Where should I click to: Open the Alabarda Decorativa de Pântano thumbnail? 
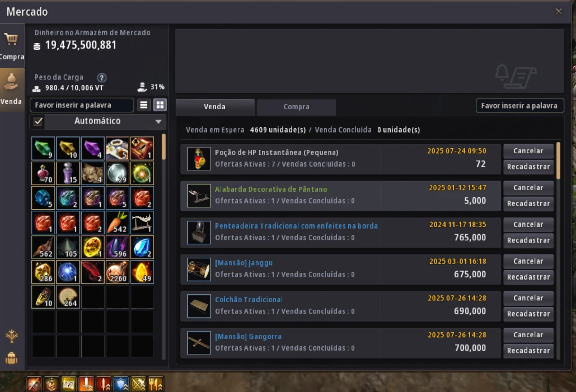click(x=199, y=196)
